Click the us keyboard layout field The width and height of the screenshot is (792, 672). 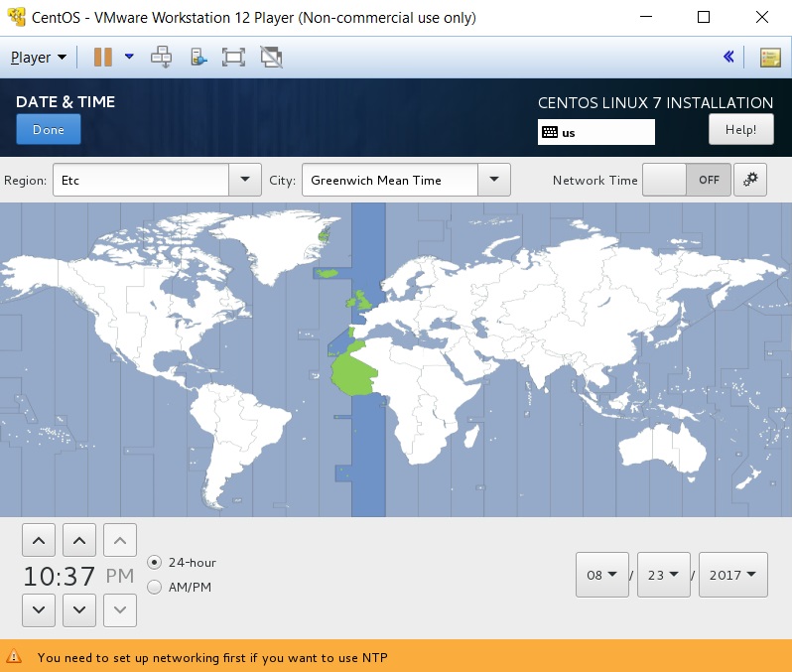pos(595,132)
